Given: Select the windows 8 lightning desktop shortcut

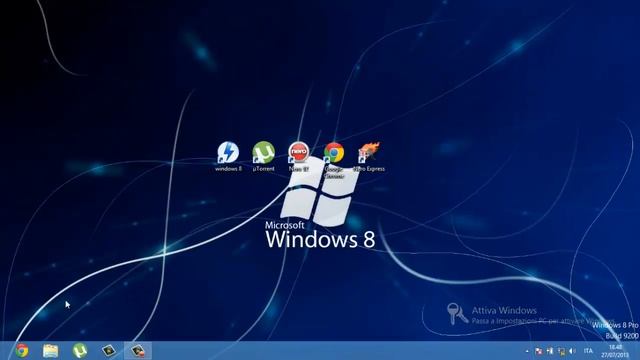Looking at the screenshot, I should coord(228,156).
